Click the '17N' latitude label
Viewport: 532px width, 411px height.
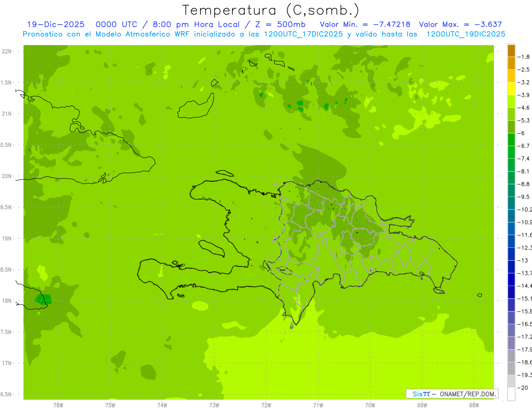pyautogui.click(x=7, y=363)
